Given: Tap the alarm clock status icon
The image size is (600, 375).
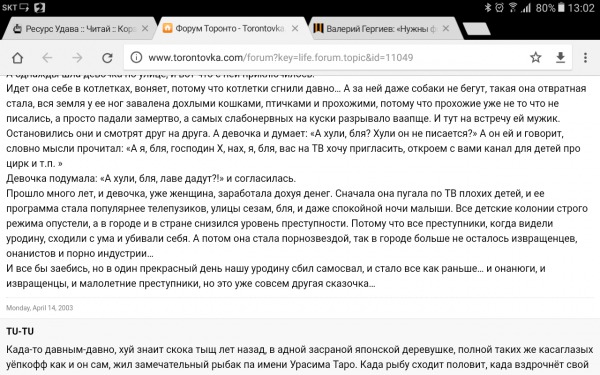Looking at the screenshot, I should point(499,7).
